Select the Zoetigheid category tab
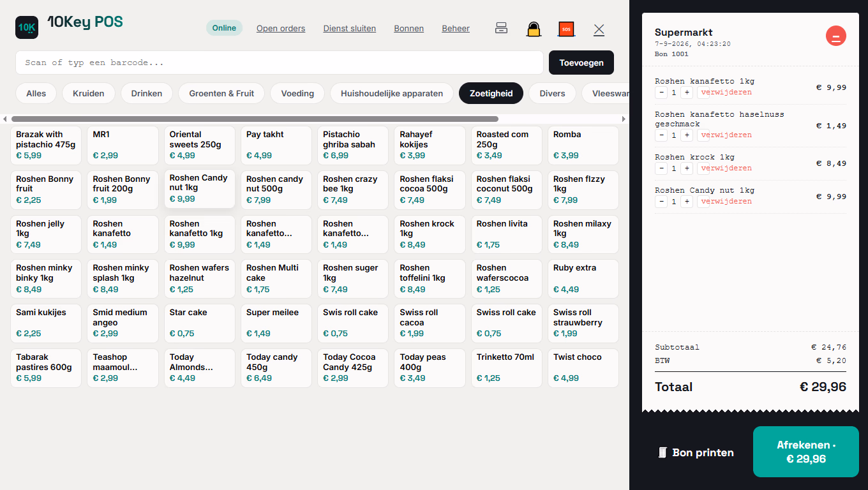Image resolution: width=868 pixels, height=490 pixels. click(491, 93)
